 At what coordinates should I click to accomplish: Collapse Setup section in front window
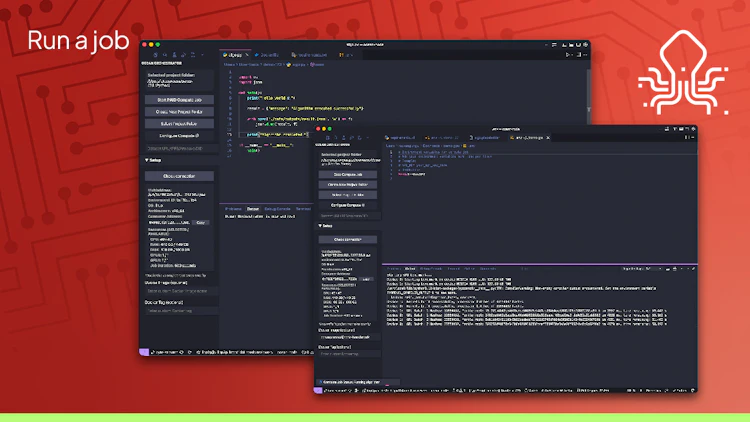pos(326,226)
